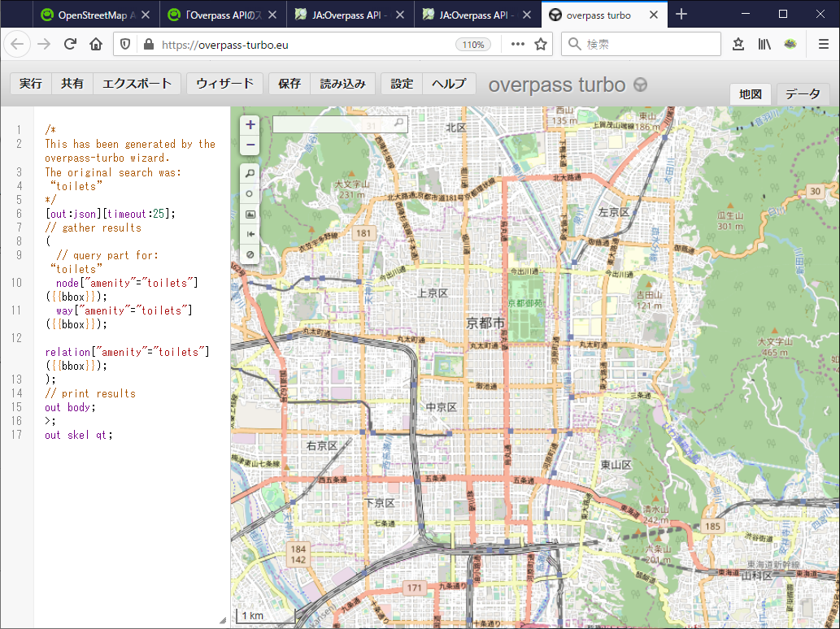
Task: Bookmark this page with star icon
Action: (x=541, y=44)
